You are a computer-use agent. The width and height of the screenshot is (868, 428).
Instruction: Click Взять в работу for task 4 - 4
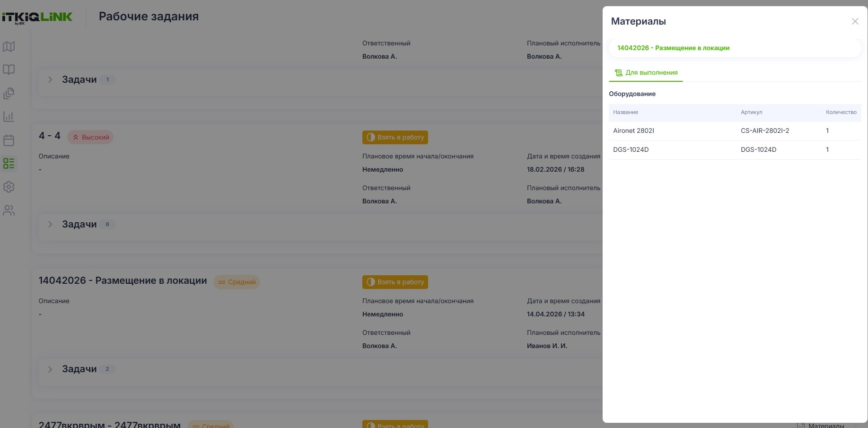click(395, 137)
